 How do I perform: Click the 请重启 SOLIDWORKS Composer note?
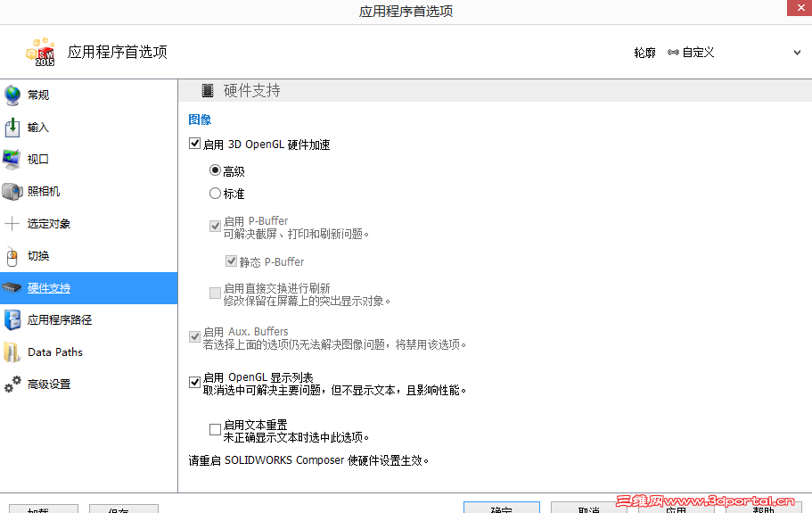[308, 460]
